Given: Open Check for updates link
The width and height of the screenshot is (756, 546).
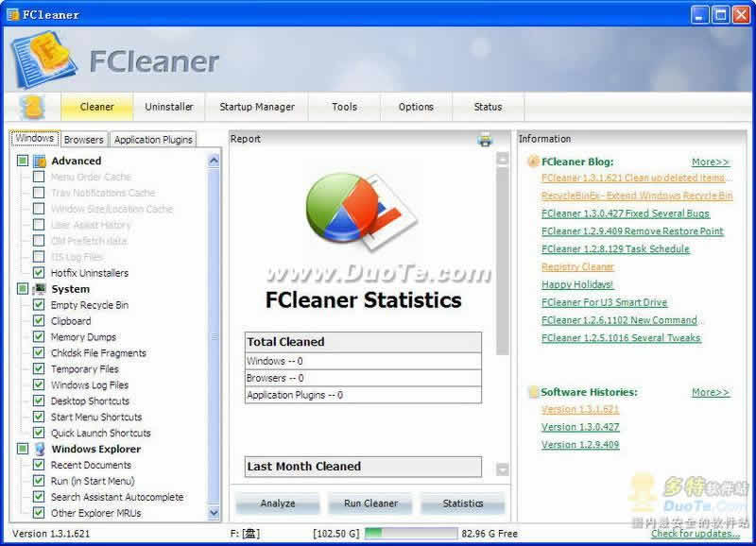Looking at the screenshot, I should click(x=696, y=534).
